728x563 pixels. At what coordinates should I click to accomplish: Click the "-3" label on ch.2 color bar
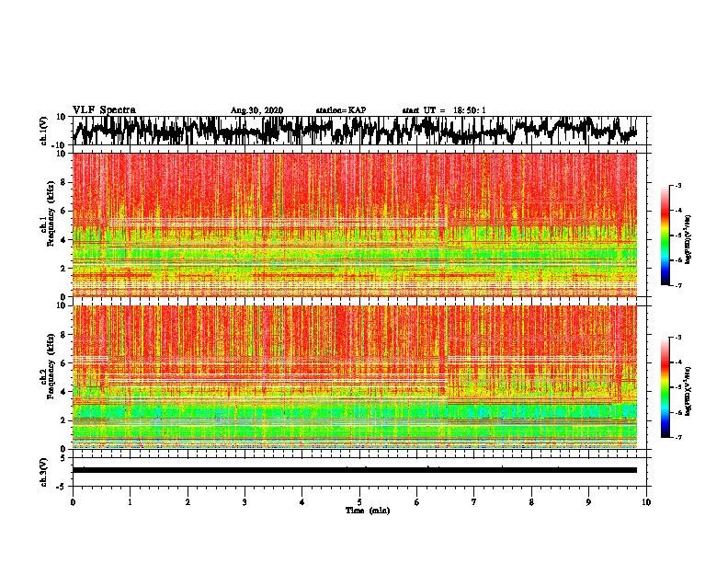[x=677, y=338]
